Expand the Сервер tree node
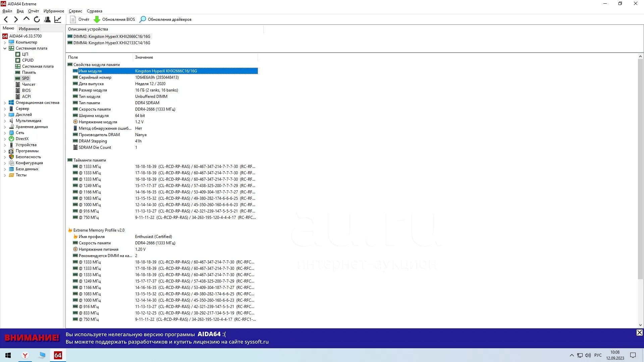644x362 pixels. 5,109
